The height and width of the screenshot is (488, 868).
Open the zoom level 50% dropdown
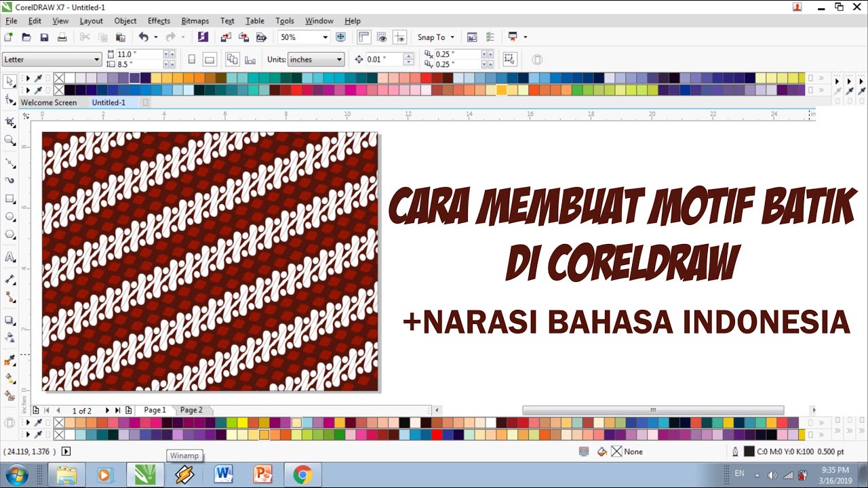coord(325,37)
